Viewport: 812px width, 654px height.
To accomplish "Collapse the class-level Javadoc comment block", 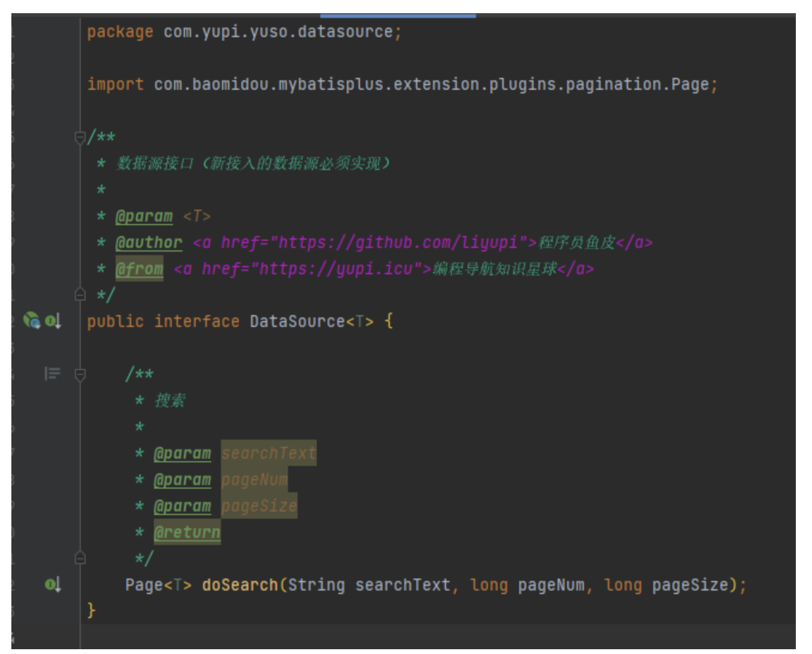I will [x=80, y=138].
